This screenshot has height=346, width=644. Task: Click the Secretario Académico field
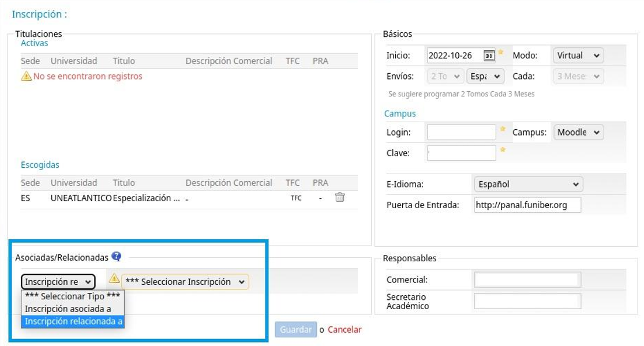click(527, 301)
